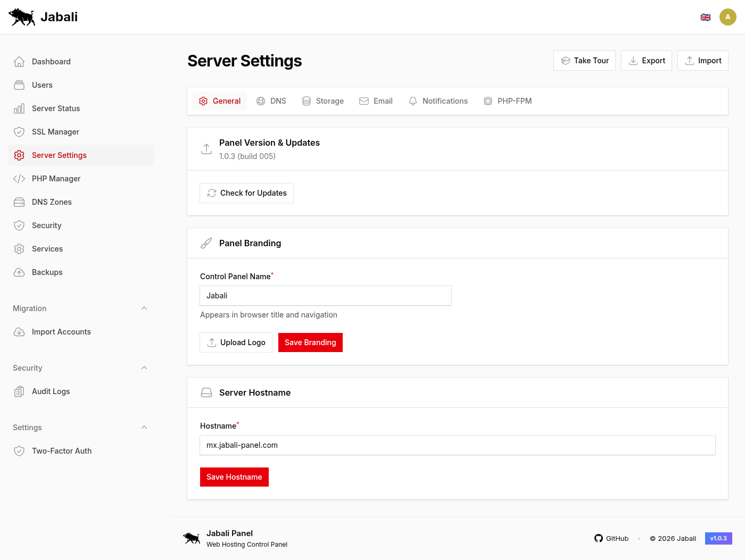Viewport: 745px width, 560px height.
Task: Click the SSL Manager shield icon
Action: click(19, 131)
